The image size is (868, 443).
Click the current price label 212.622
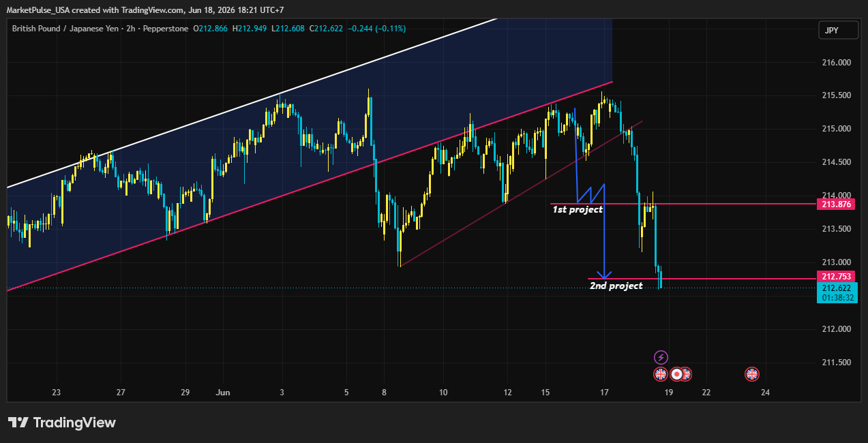pyautogui.click(x=837, y=288)
